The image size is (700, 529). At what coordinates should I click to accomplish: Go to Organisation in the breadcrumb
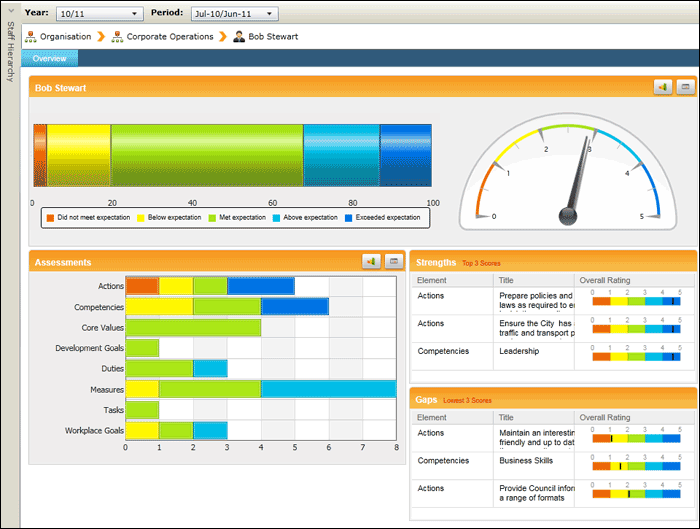65,37
